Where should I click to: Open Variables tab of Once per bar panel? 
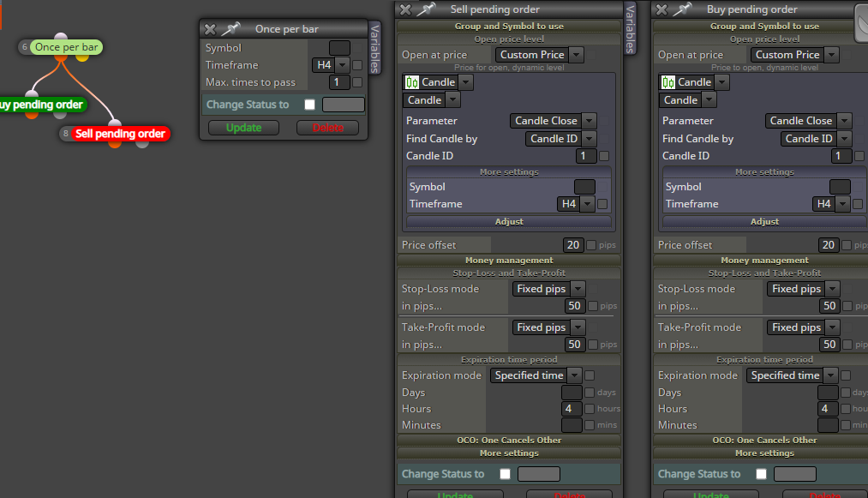point(374,49)
